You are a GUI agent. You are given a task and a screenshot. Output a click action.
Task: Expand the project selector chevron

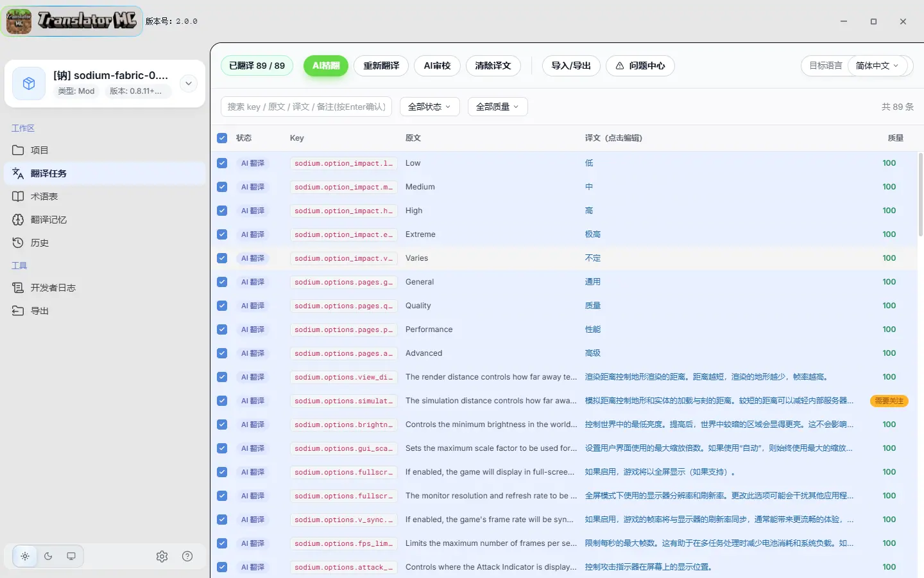click(189, 83)
